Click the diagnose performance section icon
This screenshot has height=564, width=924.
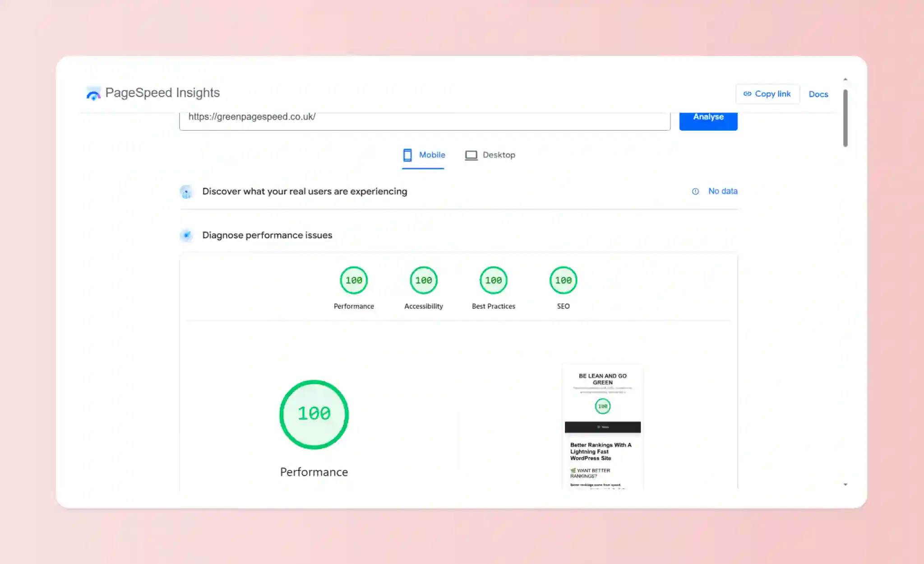click(186, 235)
